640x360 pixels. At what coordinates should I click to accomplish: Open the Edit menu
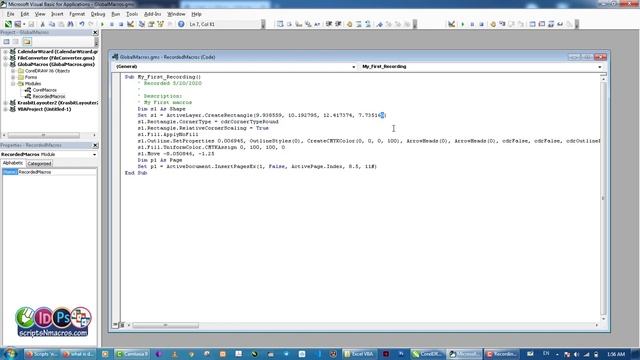(24, 14)
